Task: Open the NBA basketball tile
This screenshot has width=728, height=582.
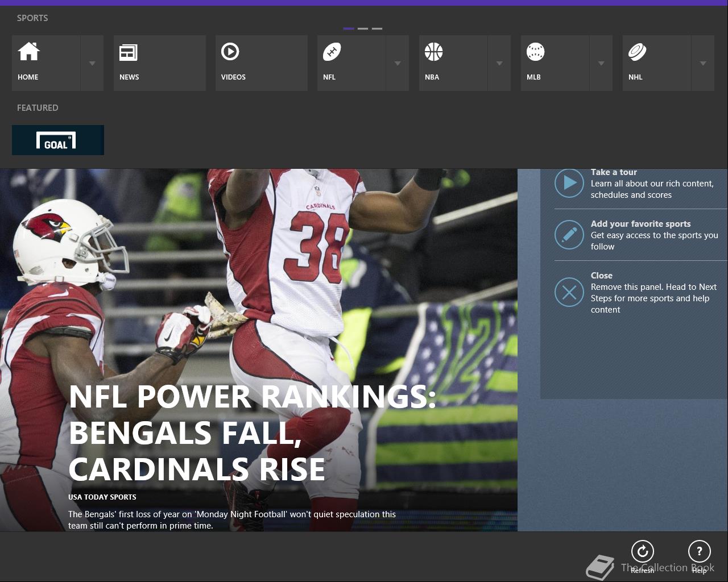Action: [x=453, y=63]
